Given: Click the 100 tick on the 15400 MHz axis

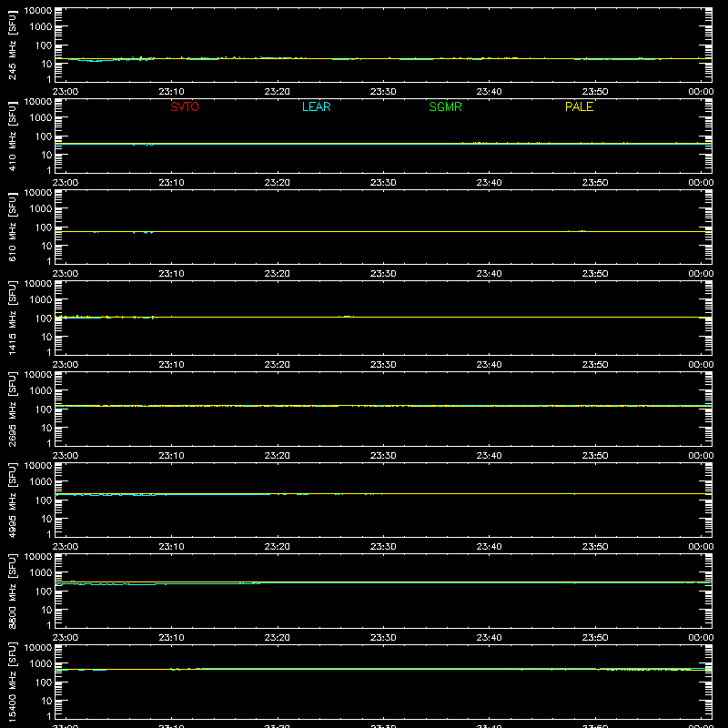Looking at the screenshot, I should tap(44, 682).
